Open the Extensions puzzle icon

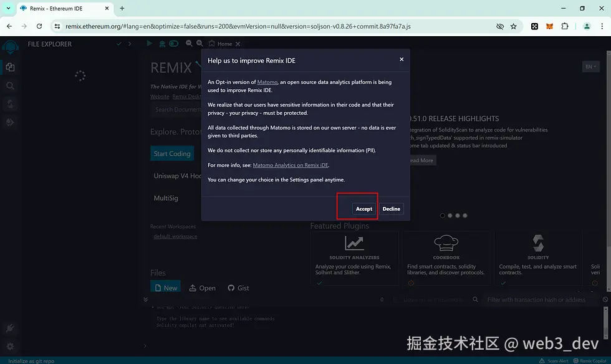tap(565, 26)
